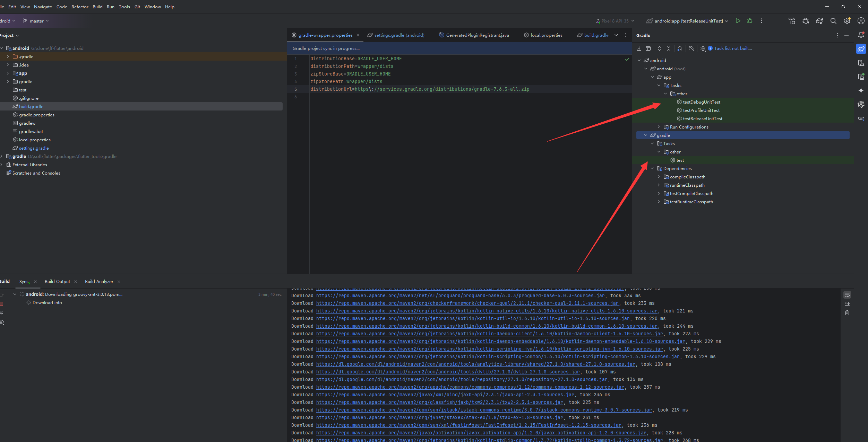
Task: Select testDebugUnitTest Gradle task
Action: [x=701, y=102]
